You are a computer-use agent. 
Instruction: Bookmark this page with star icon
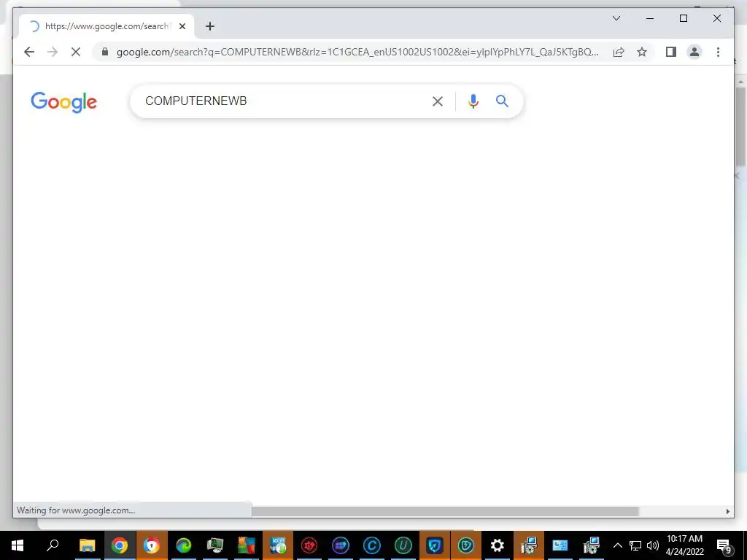pyautogui.click(x=642, y=52)
